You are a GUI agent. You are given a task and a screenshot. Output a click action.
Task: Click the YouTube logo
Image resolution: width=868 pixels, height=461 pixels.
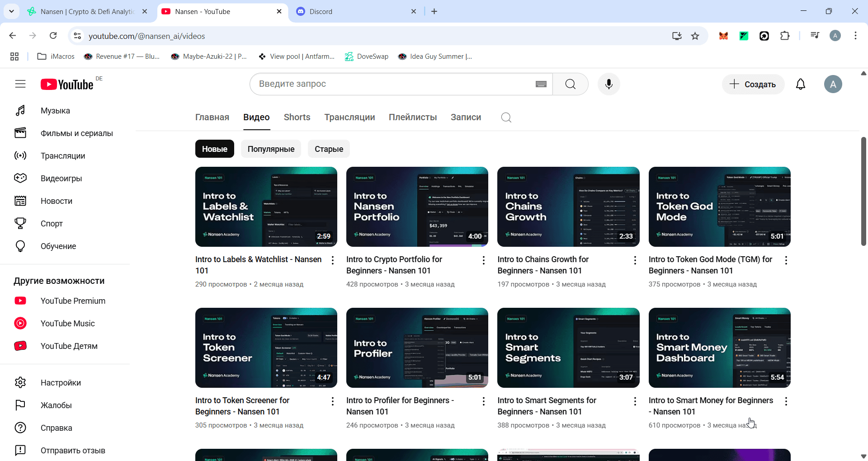[x=67, y=85]
